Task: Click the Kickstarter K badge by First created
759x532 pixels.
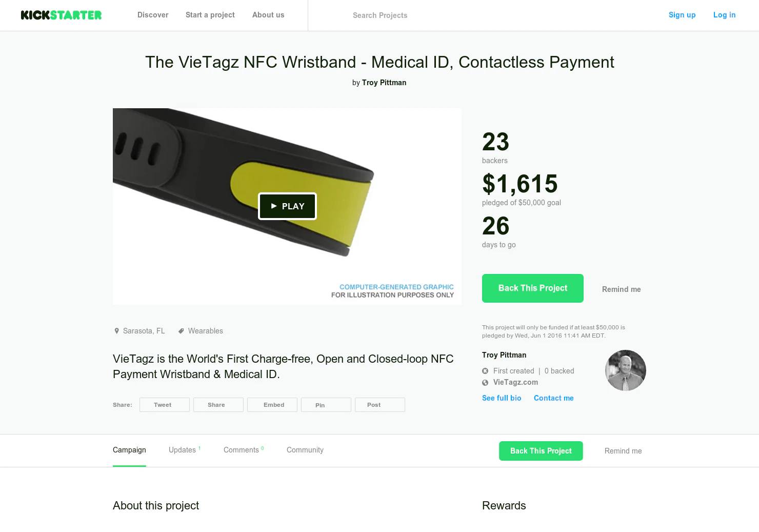Action: (485, 370)
